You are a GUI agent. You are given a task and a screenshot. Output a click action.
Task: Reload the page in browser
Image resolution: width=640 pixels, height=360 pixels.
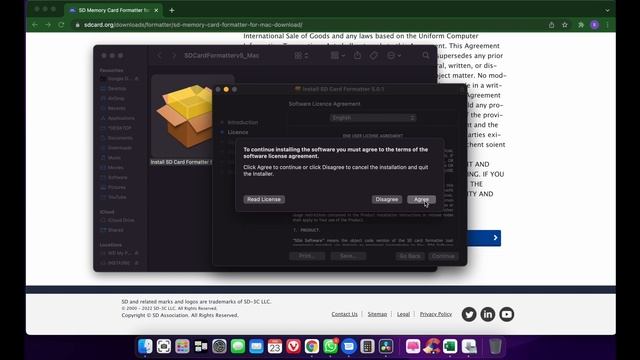[61, 25]
